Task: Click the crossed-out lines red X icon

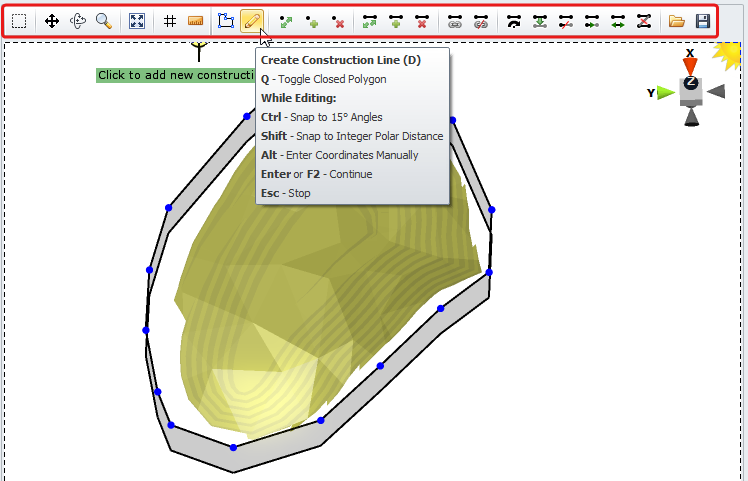Action: click(644, 21)
